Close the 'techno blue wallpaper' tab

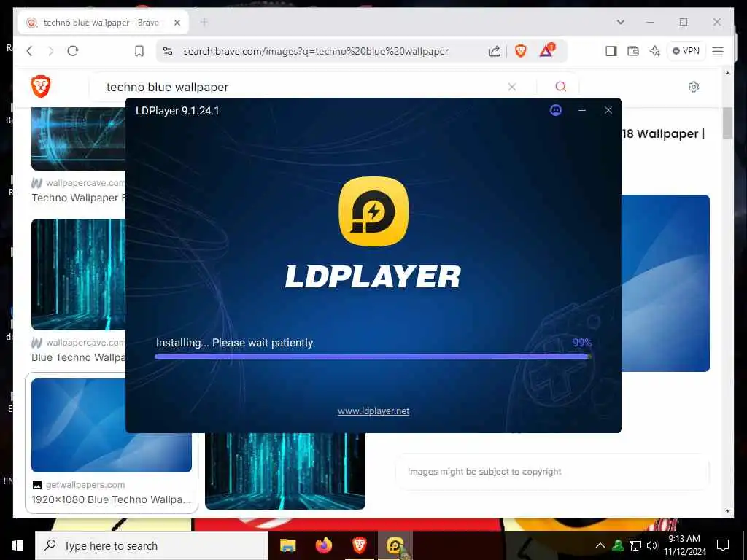tap(177, 23)
